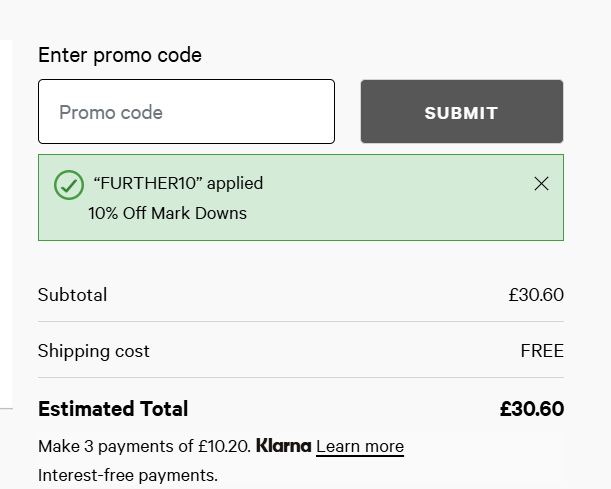The width and height of the screenshot is (611, 489).
Task: Click the Klarna logo
Action: [283, 446]
